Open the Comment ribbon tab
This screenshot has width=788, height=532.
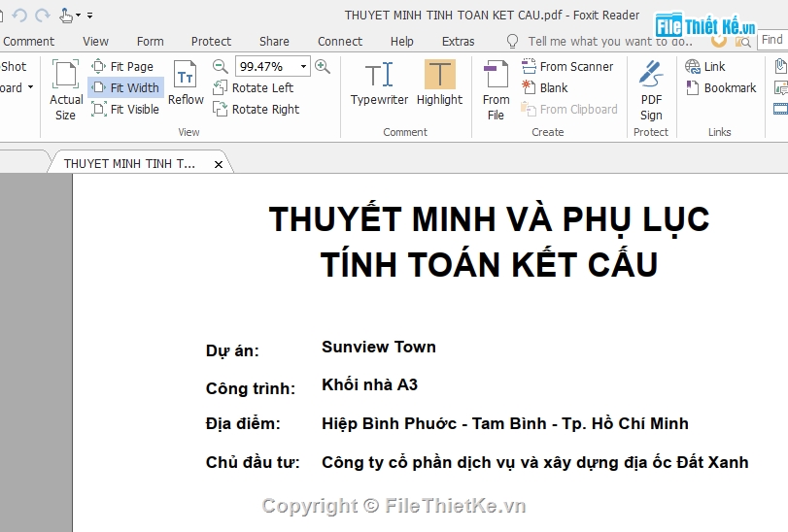tap(28, 41)
